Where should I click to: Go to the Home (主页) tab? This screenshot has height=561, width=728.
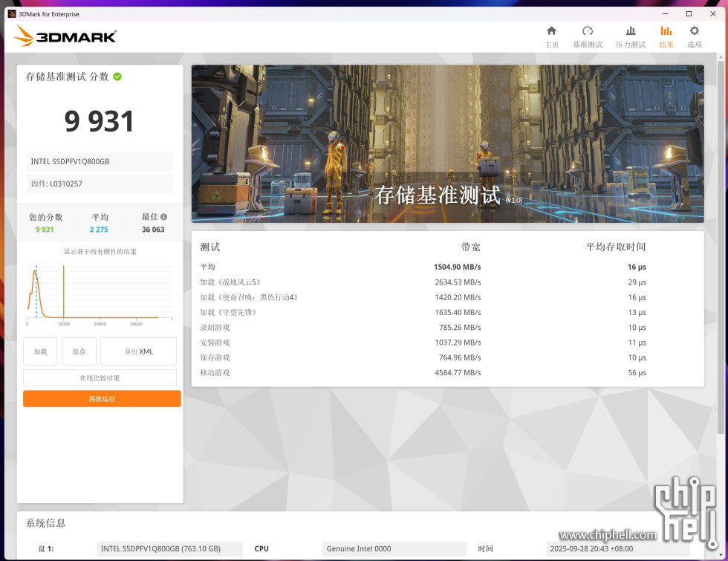pos(551,37)
